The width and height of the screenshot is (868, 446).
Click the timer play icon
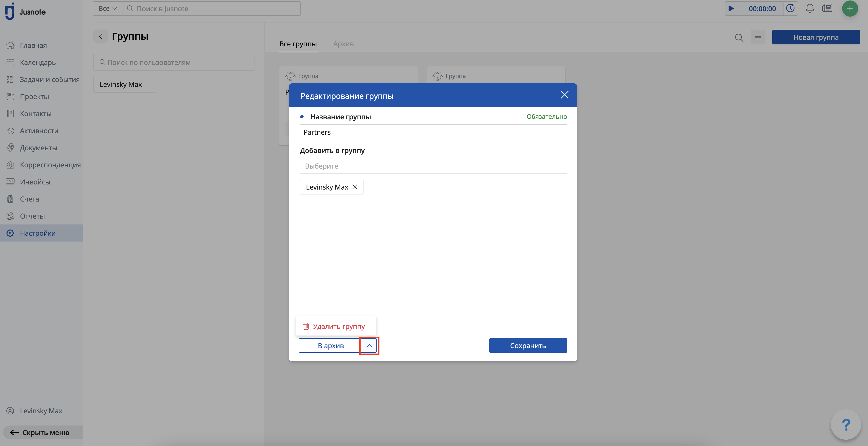click(731, 8)
